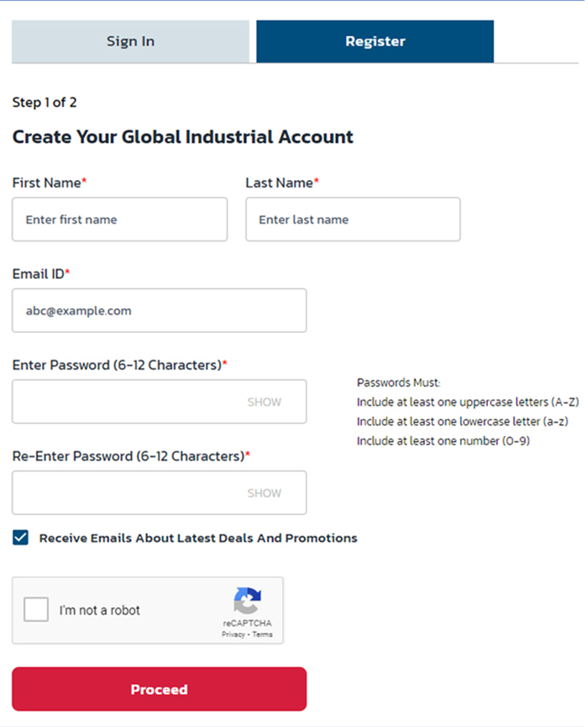Uncheck Receive Emails About Latest Deals checkbox
This screenshot has width=588, height=727.
pyautogui.click(x=20, y=538)
